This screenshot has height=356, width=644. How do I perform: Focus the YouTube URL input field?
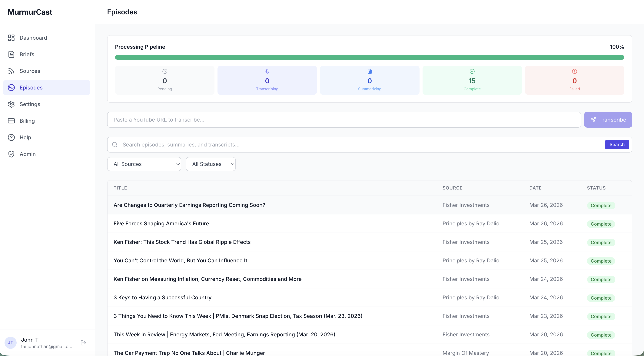(344, 120)
